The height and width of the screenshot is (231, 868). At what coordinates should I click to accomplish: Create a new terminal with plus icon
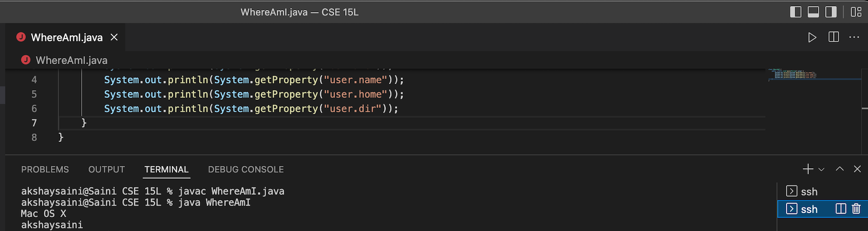click(x=808, y=169)
